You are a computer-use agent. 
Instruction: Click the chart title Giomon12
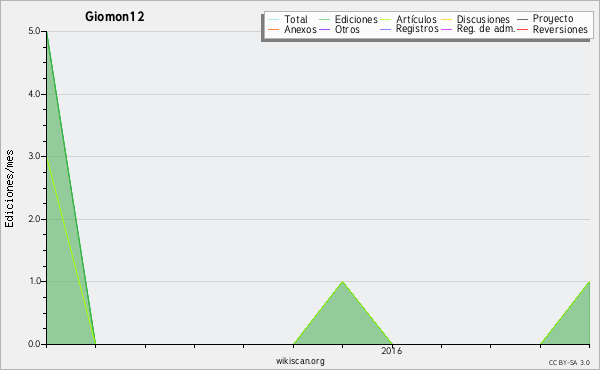tap(115, 17)
